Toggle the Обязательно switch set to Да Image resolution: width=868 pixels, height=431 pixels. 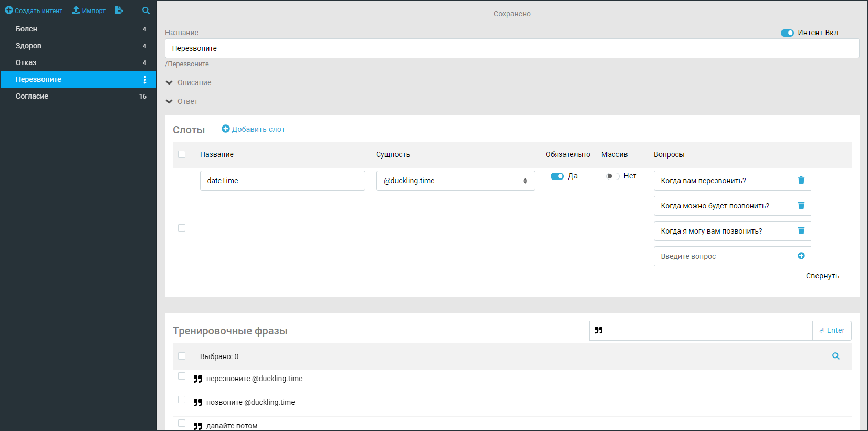coord(557,176)
